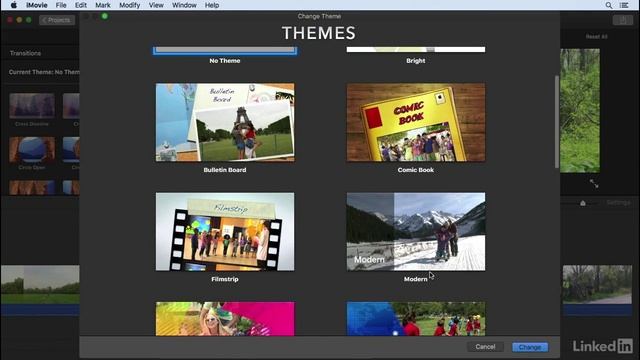This screenshot has width=640, height=360.
Task: Click the share icon in iMovie toolbar
Action: (x=622, y=20)
